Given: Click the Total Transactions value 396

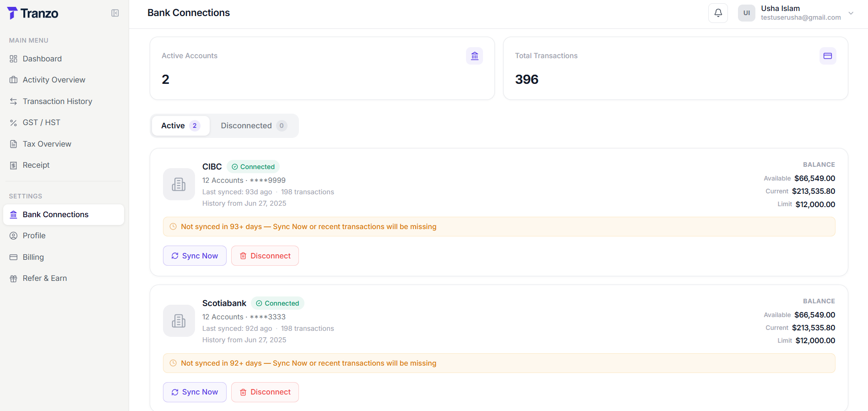Looking at the screenshot, I should coord(526,79).
